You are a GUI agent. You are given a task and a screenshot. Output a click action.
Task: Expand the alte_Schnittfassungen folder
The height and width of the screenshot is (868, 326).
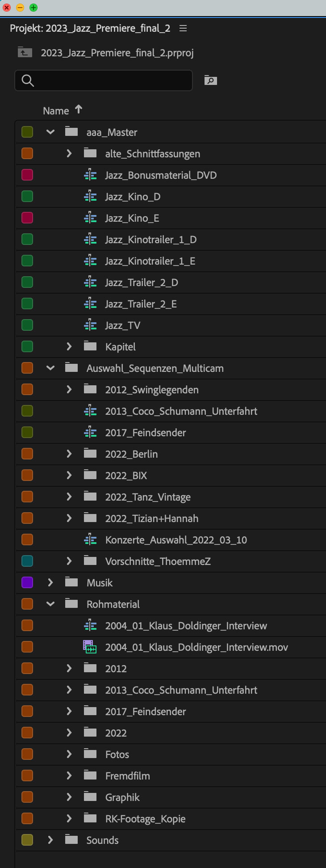click(x=69, y=154)
